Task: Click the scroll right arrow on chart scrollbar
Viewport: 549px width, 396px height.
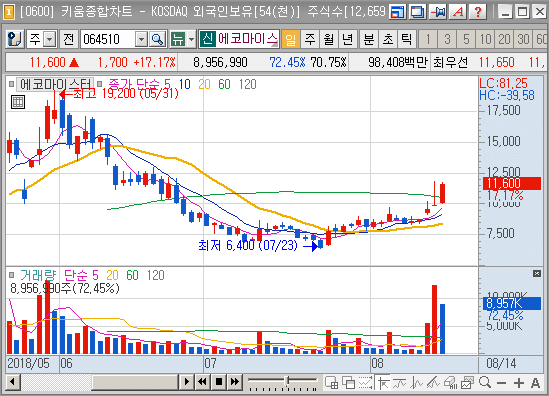Action: [186, 382]
